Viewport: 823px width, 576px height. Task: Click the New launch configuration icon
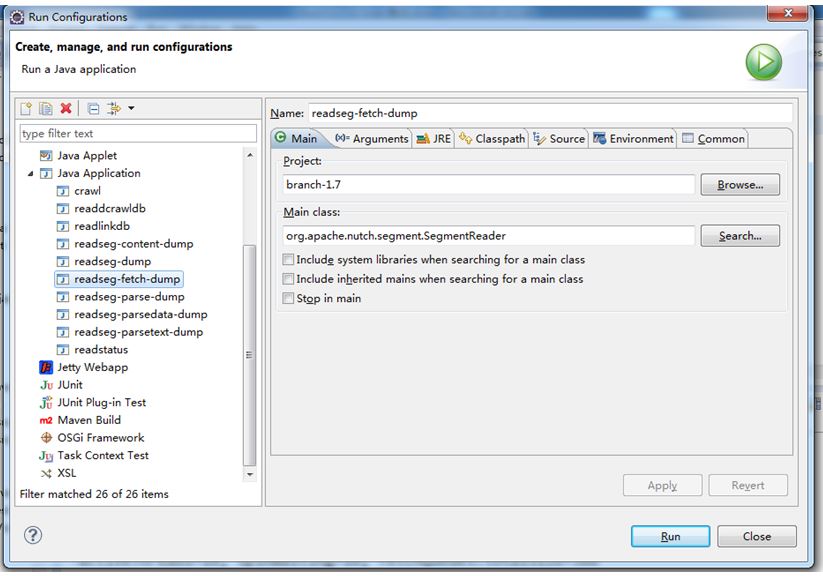27,108
